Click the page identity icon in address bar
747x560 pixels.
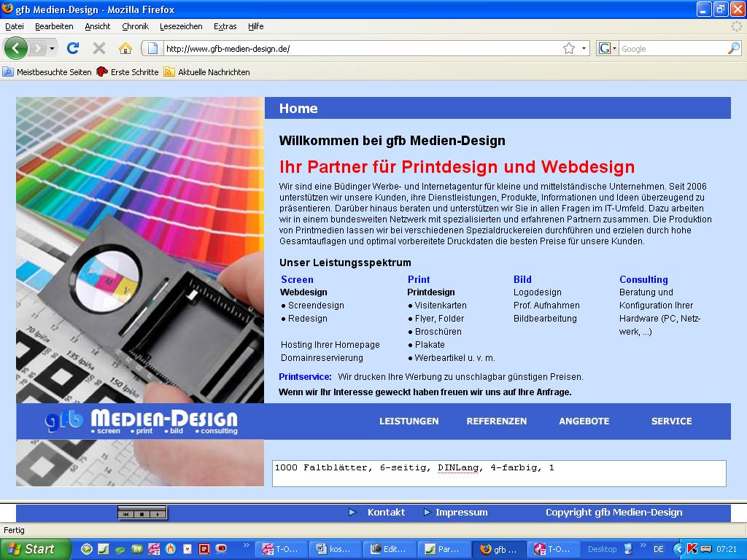click(153, 48)
